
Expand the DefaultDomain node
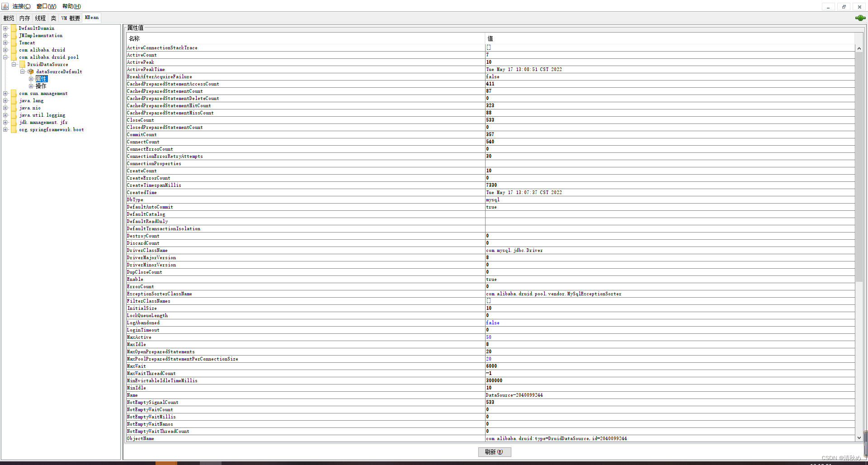click(x=5, y=28)
